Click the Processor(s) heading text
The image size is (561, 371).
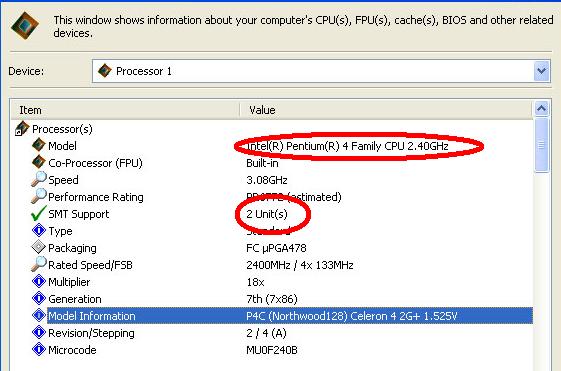click(62, 129)
